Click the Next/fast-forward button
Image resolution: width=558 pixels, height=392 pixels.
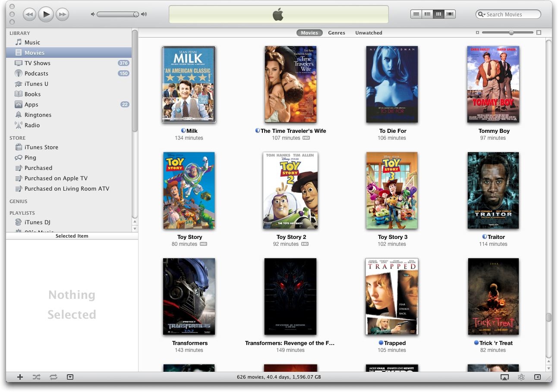63,14
